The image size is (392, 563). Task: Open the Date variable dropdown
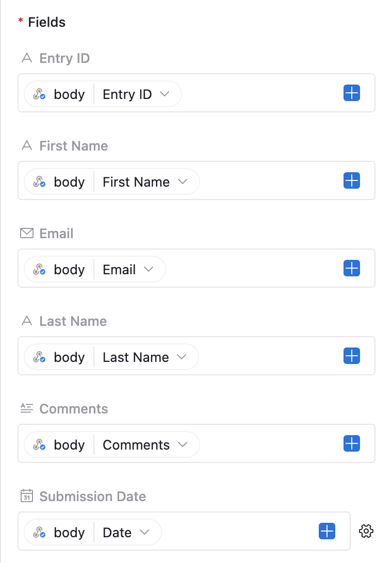(x=144, y=533)
